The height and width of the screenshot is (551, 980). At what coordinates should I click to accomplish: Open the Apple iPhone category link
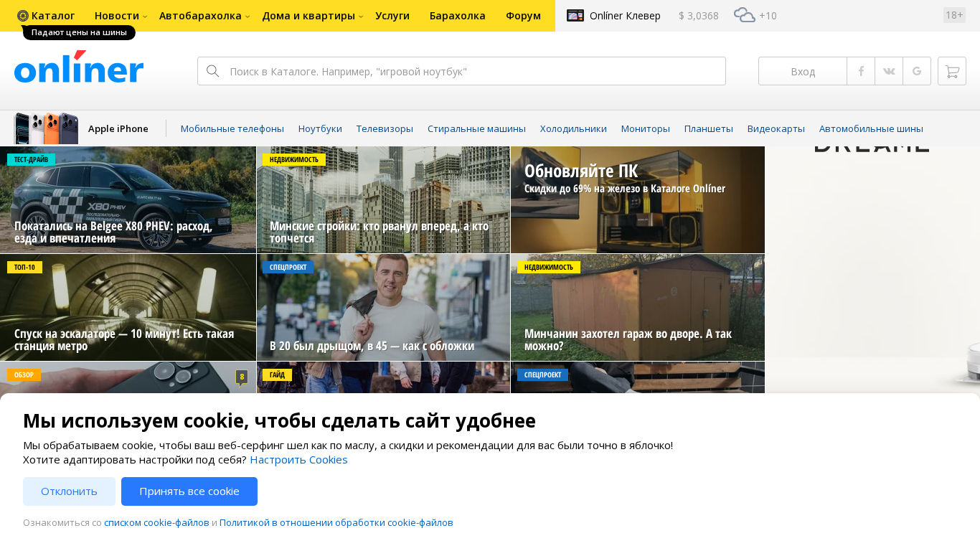(x=118, y=128)
